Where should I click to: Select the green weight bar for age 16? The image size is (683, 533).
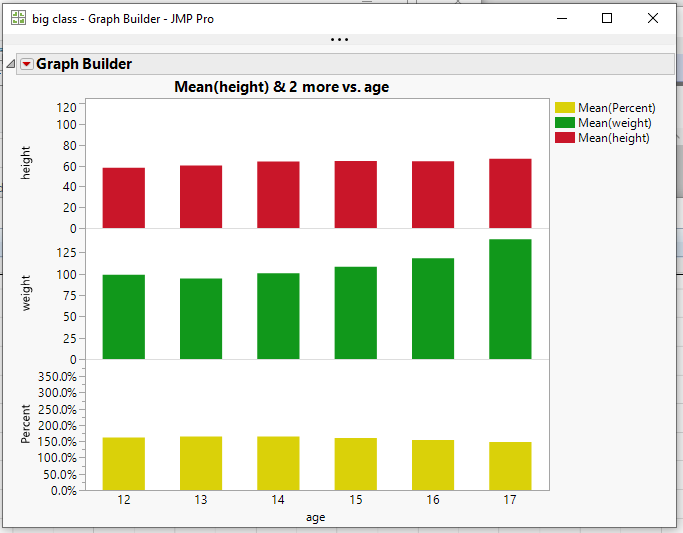pyautogui.click(x=433, y=309)
